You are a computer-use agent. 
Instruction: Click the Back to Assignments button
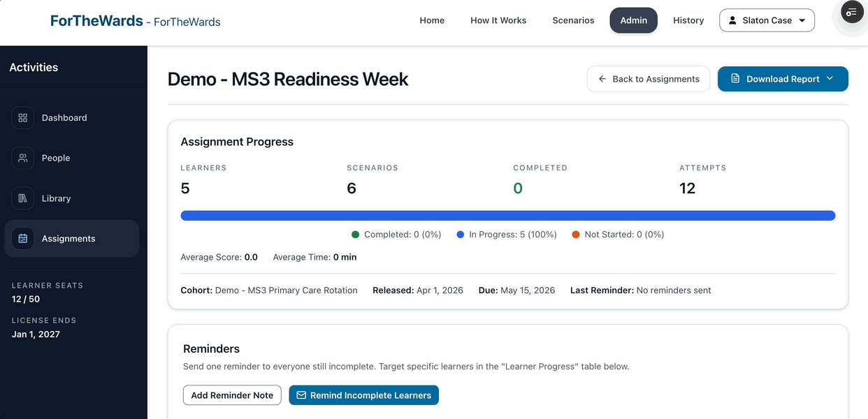pyautogui.click(x=648, y=79)
